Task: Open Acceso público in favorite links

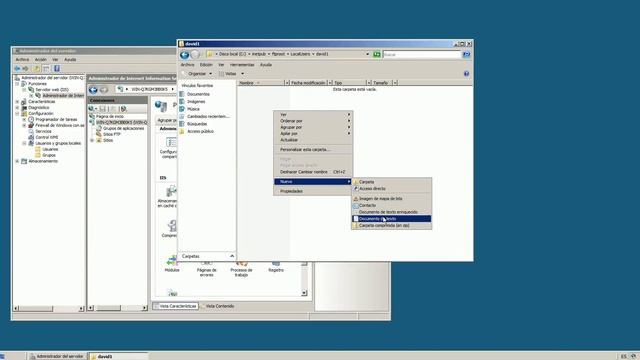Action: pyautogui.click(x=200, y=131)
